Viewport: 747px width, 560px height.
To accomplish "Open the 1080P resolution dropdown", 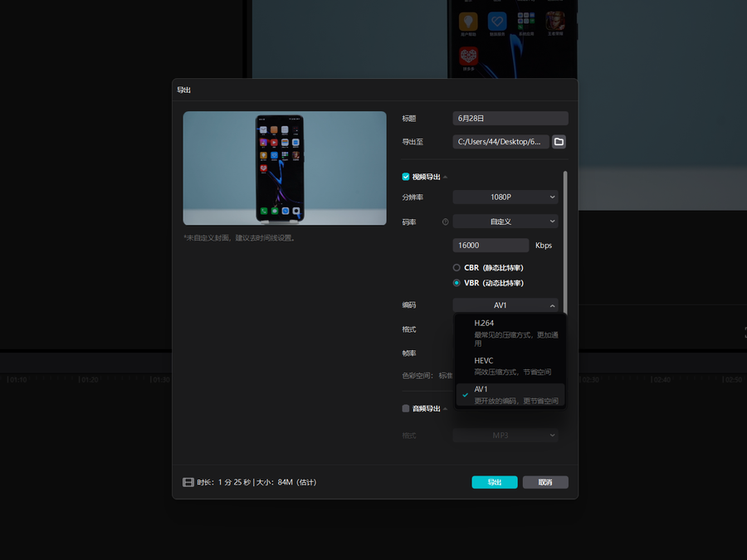I will click(x=505, y=197).
